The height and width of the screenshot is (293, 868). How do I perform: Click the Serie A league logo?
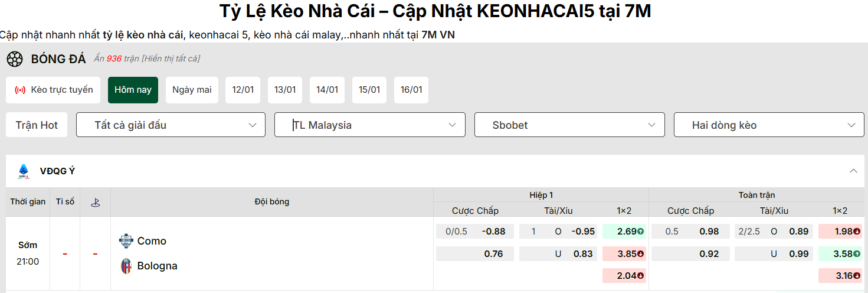tap(23, 171)
